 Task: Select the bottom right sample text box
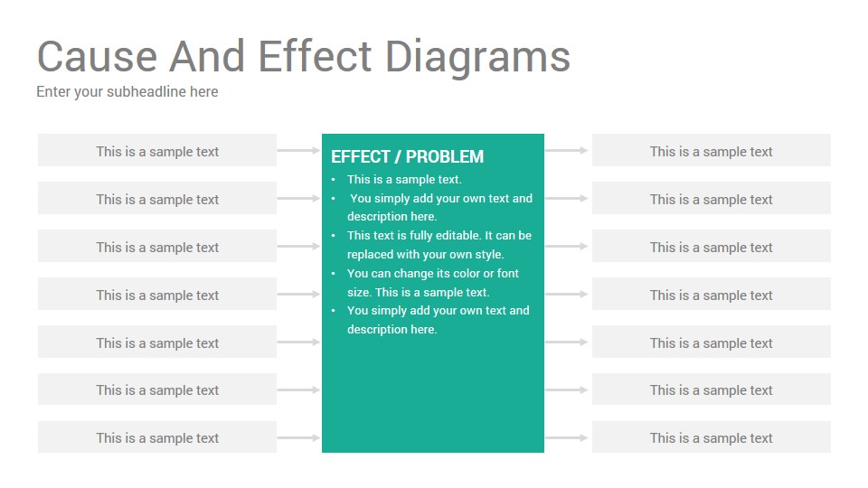coord(712,437)
